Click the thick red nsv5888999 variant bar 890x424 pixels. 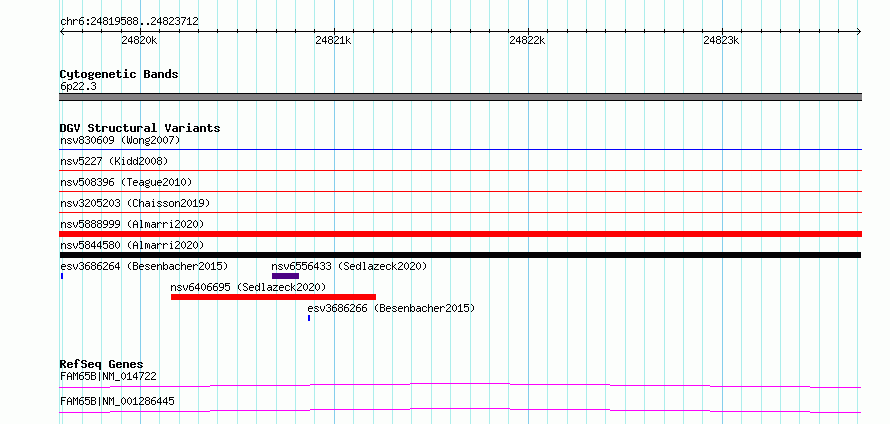[x=460, y=234]
